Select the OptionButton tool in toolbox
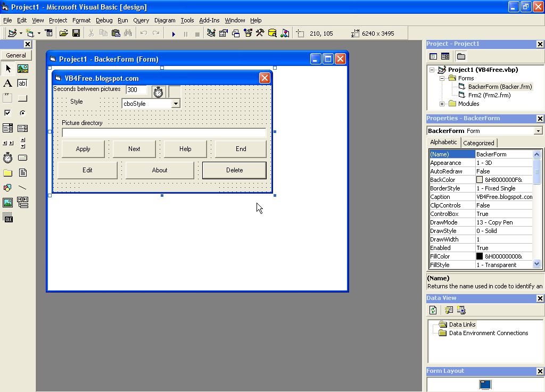Viewport: 545px width, 392px height. point(22,113)
